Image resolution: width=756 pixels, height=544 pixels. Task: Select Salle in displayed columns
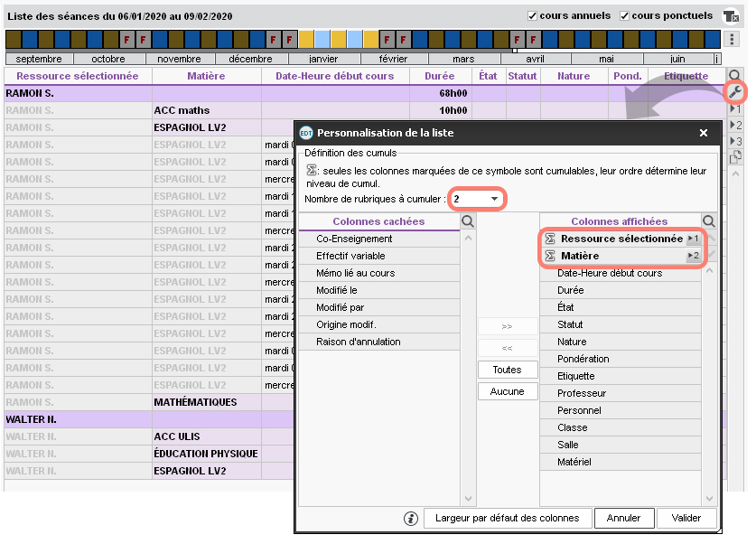click(x=621, y=446)
